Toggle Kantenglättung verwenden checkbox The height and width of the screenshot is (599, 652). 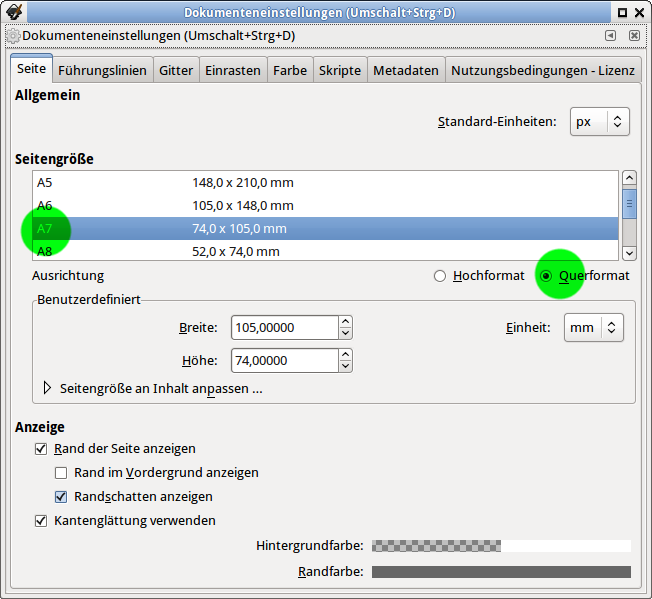pyautogui.click(x=41, y=521)
